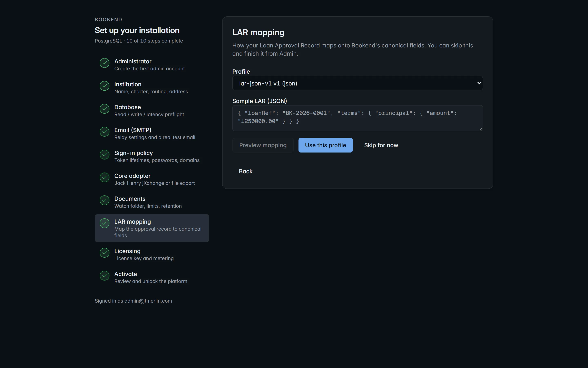Screen dimensions: 588x368
Task: Click 'Relay settings and a real test email'
Action: (x=155, y=138)
